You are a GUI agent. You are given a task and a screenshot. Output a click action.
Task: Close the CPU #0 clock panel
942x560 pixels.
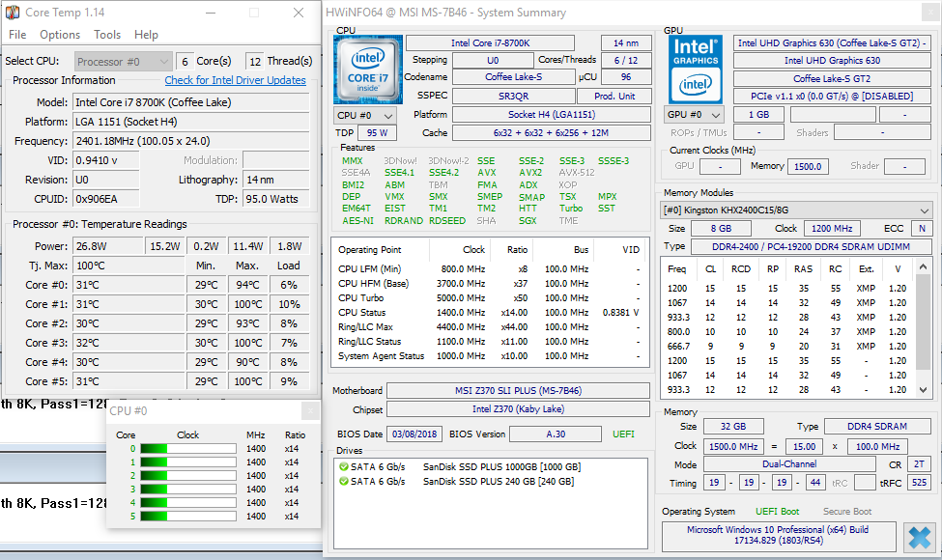click(310, 410)
